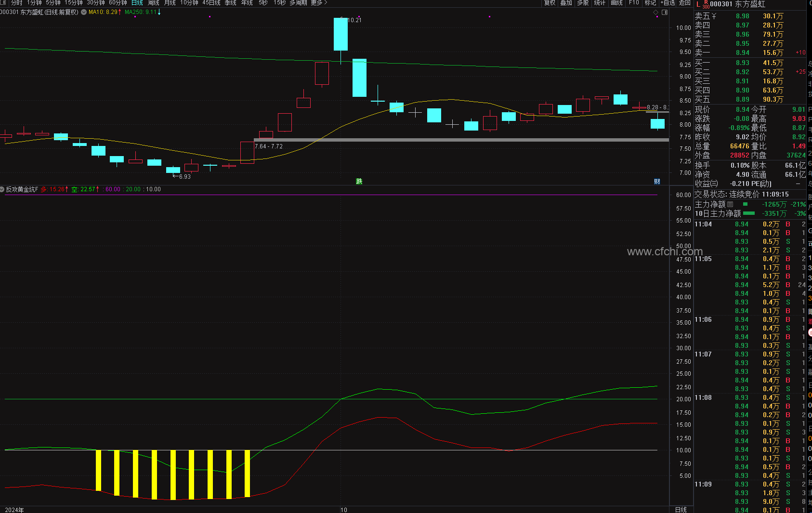Expand the 更多 periods menu
Image resolution: width=812 pixels, height=513 pixels.
319,3
